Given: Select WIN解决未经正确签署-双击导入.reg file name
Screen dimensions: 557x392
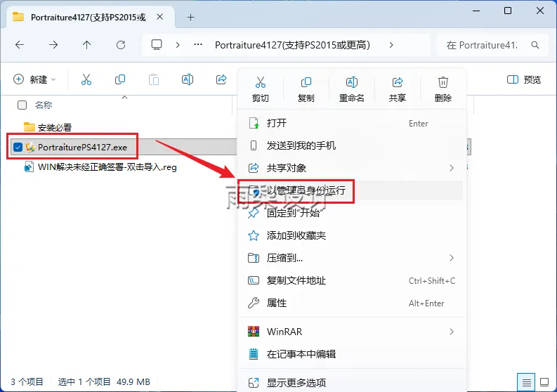Looking at the screenshot, I should click(x=107, y=166).
